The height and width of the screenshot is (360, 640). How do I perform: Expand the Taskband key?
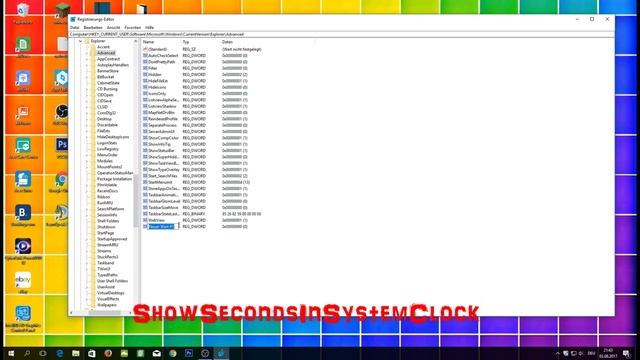point(87,263)
